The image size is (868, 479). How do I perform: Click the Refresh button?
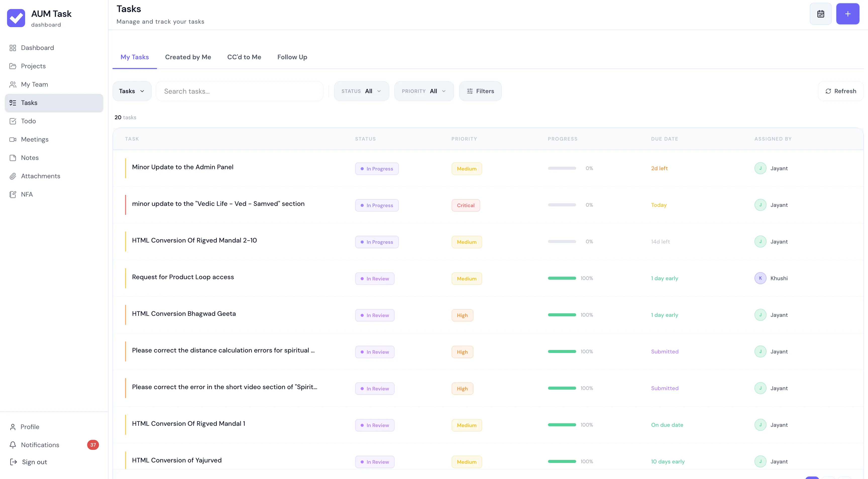click(x=841, y=91)
